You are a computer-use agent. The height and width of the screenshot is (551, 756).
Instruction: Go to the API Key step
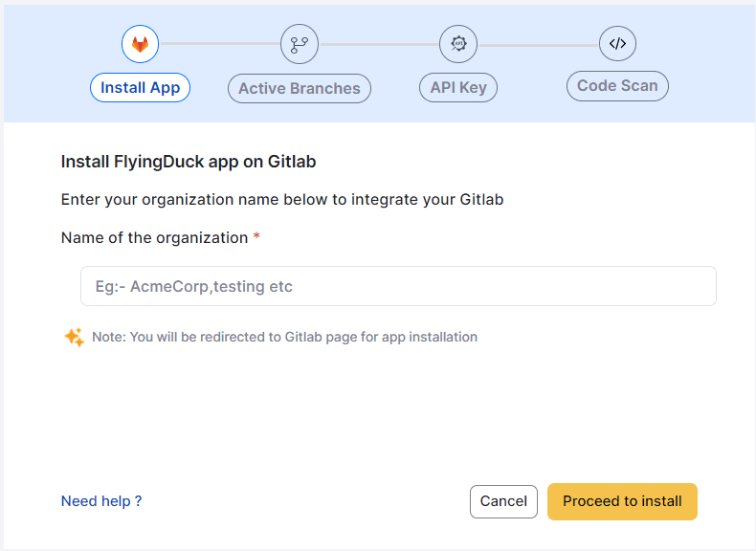[x=458, y=88]
